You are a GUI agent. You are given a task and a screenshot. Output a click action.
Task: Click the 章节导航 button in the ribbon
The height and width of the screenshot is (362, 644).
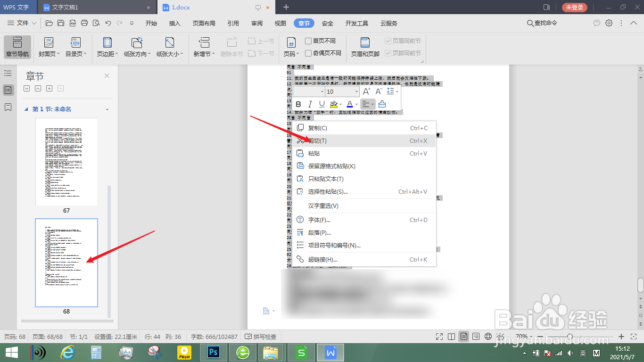click(17, 47)
